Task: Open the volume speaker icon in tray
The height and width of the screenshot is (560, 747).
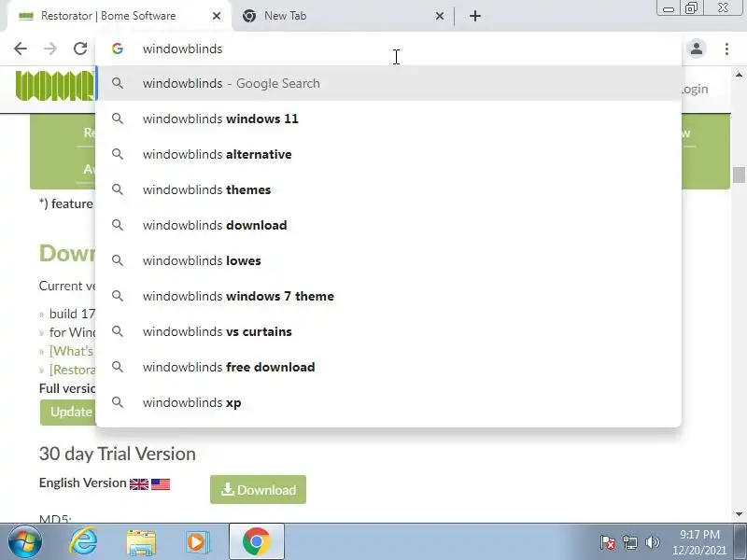Action: [x=652, y=542]
